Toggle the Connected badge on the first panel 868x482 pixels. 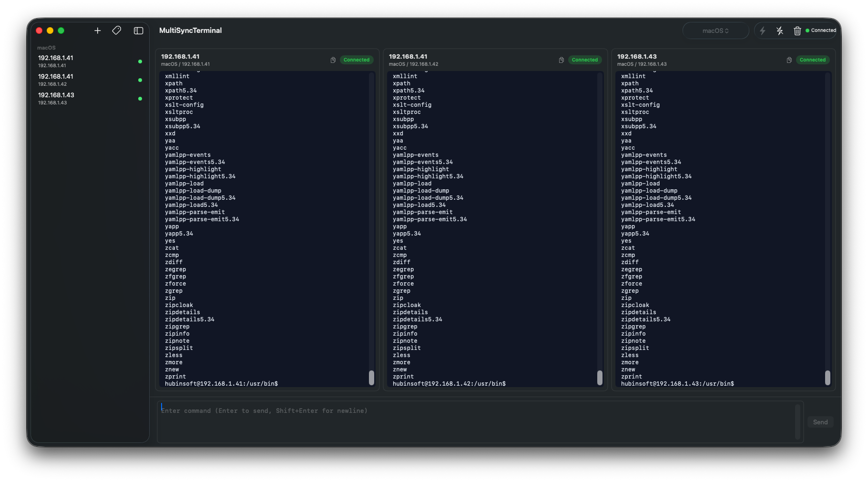click(x=356, y=60)
